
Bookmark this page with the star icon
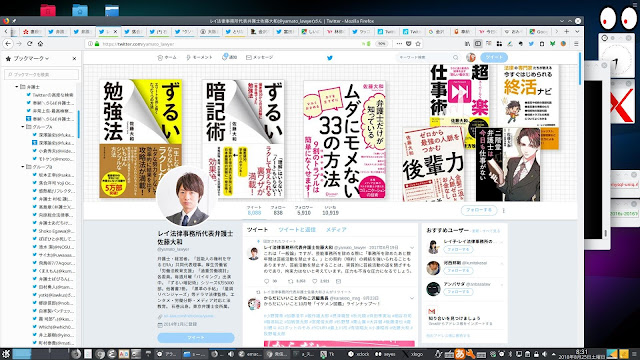click(x=418, y=44)
